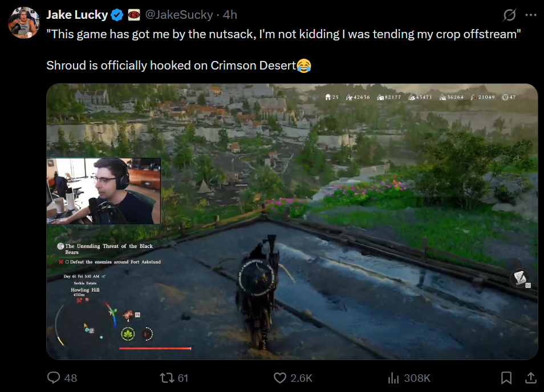Click the blue verified checkmark badge
This screenshot has height=392, width=544.
tap(117, 15)
